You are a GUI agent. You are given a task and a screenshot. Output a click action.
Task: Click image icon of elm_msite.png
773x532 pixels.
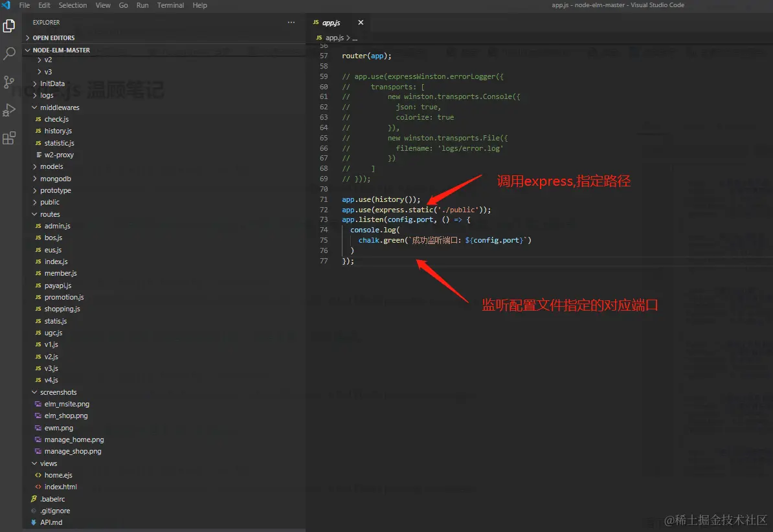[x=38, y=404]
